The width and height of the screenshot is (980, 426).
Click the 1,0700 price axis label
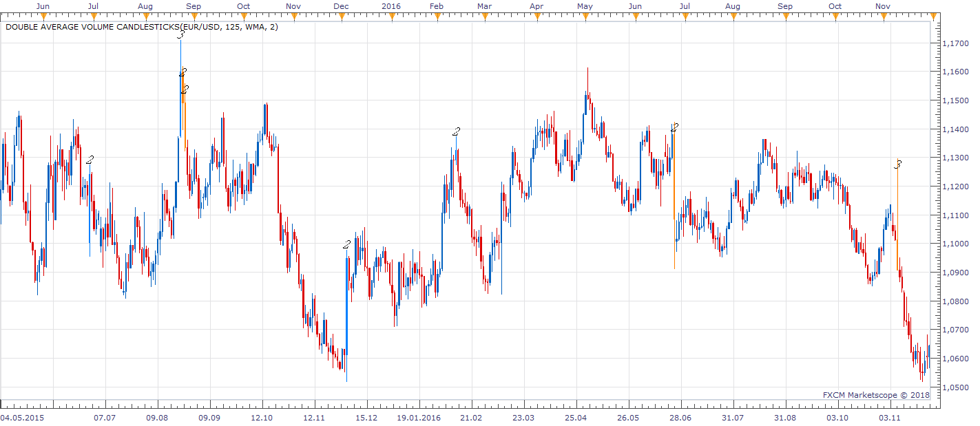coord(955,330)
